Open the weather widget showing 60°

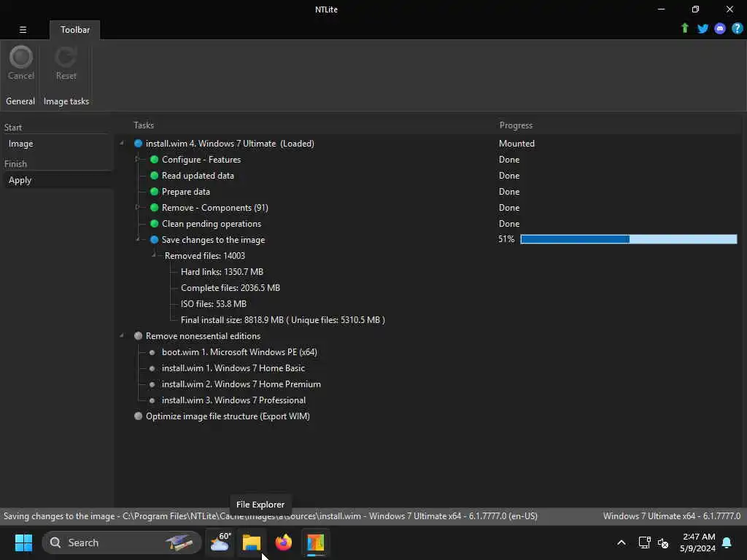coord(220,542)
